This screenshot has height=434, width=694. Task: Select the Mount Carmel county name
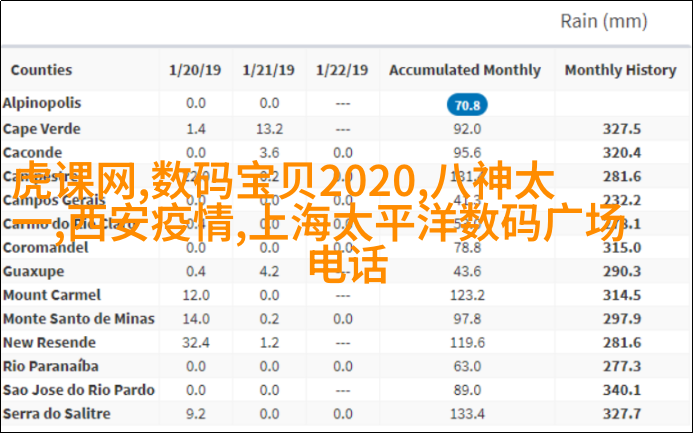tap(52, 295)
